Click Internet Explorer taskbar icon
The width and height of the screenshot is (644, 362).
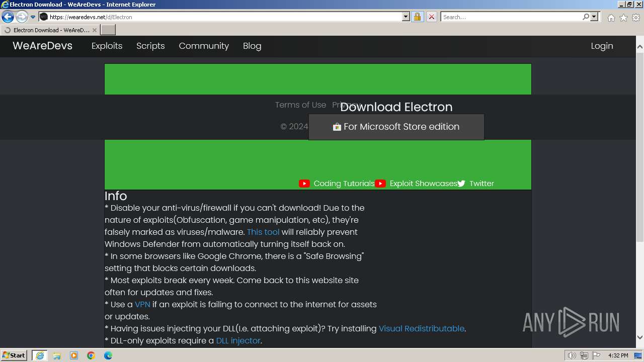click(x=40, y=355)
